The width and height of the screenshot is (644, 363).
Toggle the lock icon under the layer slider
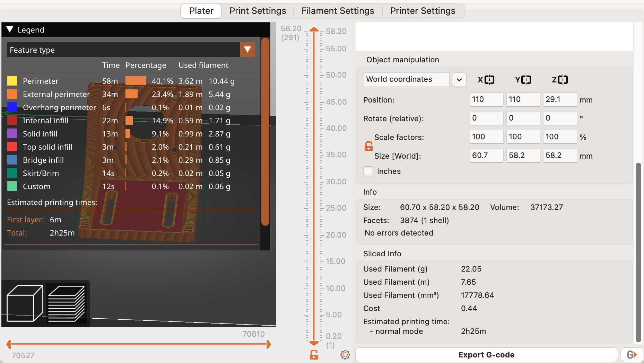[x=314, y=355]
